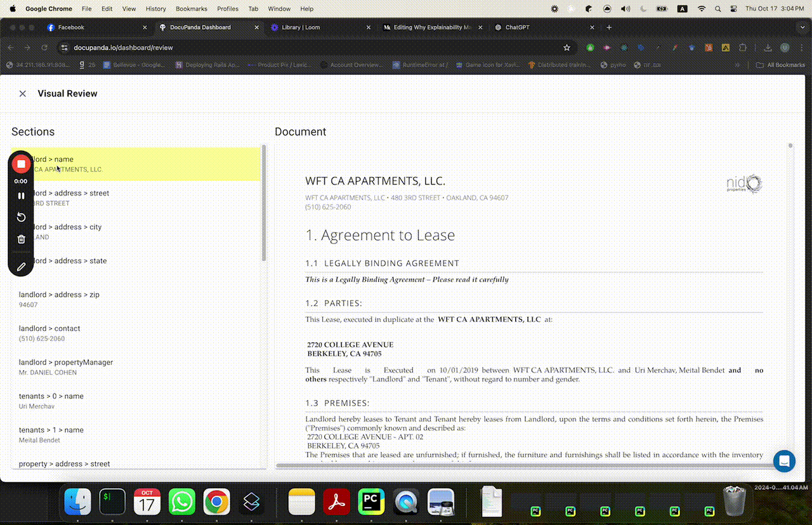Reload the current page
812x525 pixels.
[44, 48]
